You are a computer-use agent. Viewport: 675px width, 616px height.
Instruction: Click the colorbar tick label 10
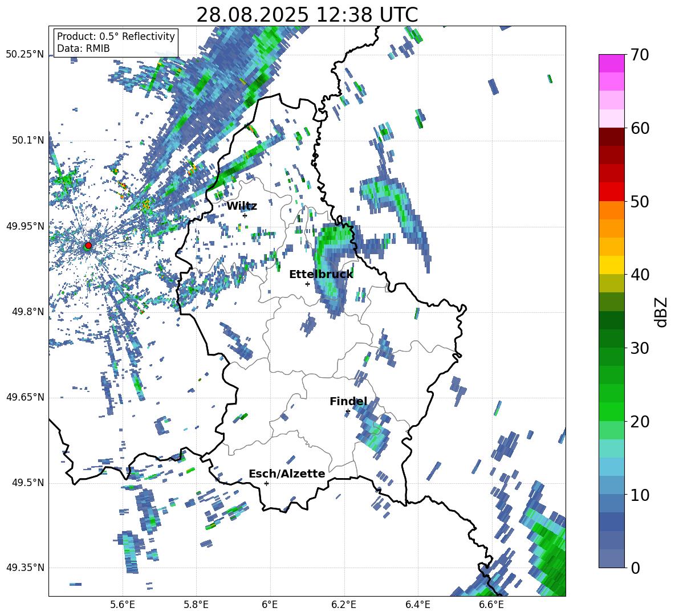pyautogui.click(x=640, y=495)
